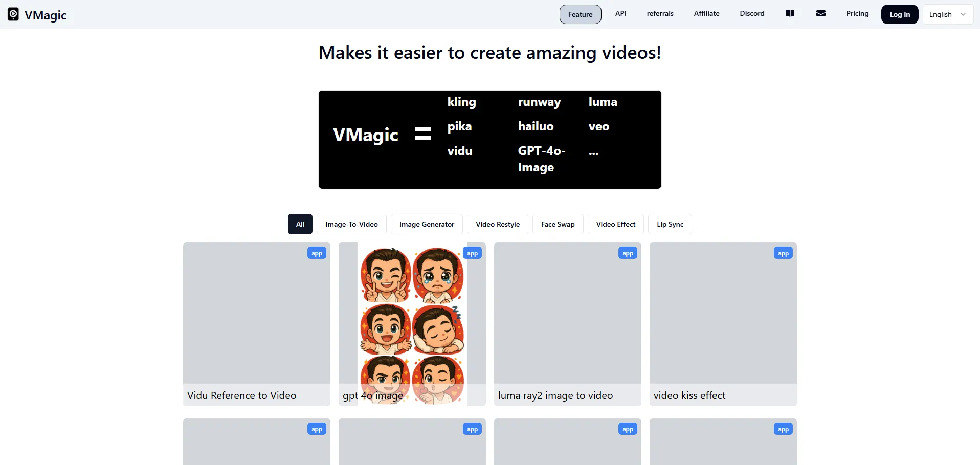Click app badge on luma ray2 card
The height and width of the screenshot is (465, 980).
coord(628,253)
